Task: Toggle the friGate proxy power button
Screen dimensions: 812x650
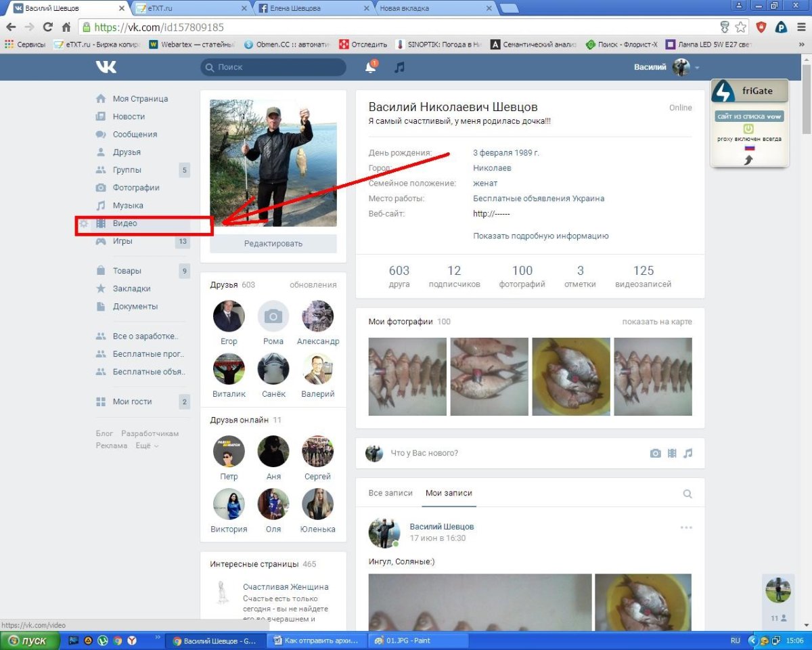Action: click(749, 128)
